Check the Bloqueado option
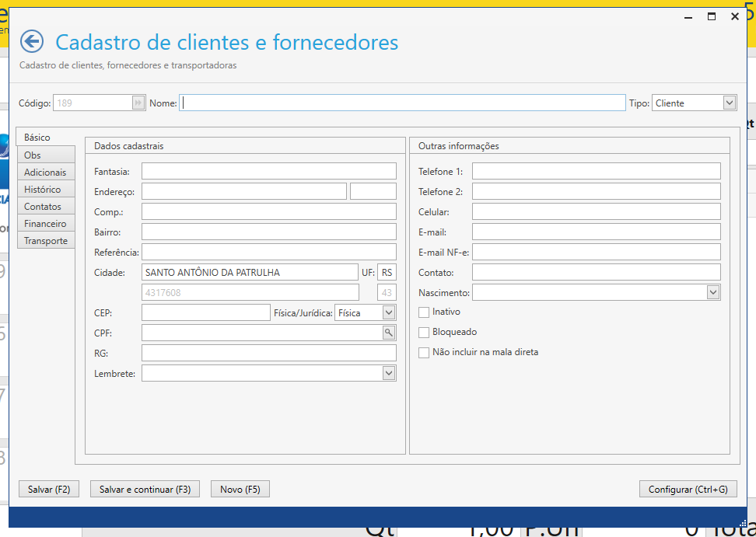The height and width of the screenshot is (537, 756). (x=424, y=333)
